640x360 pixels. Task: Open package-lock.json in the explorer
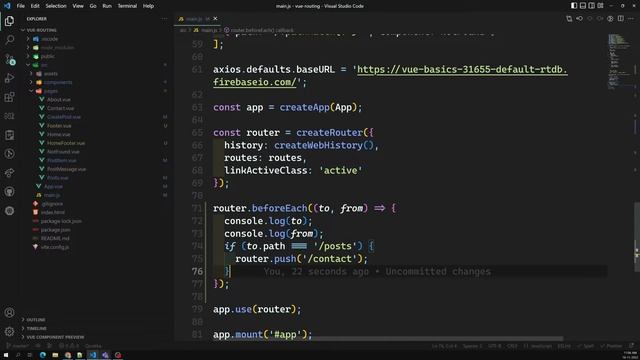click(x=61, y=221)
